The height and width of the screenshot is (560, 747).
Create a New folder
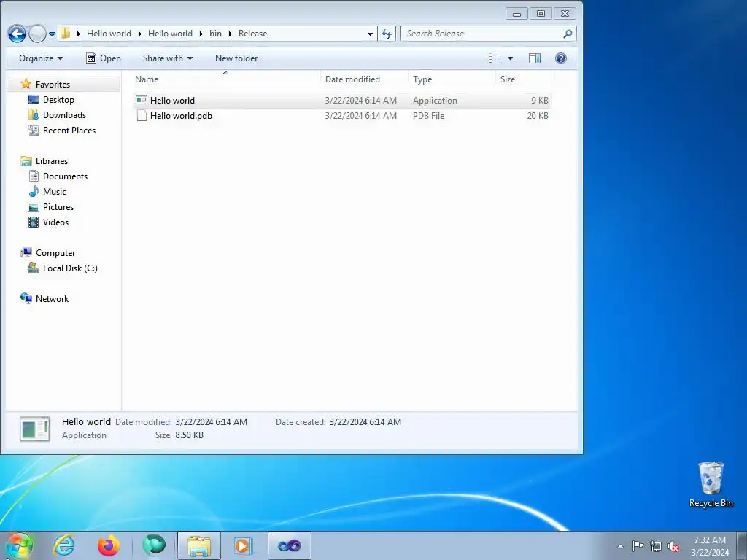point(236,58)
